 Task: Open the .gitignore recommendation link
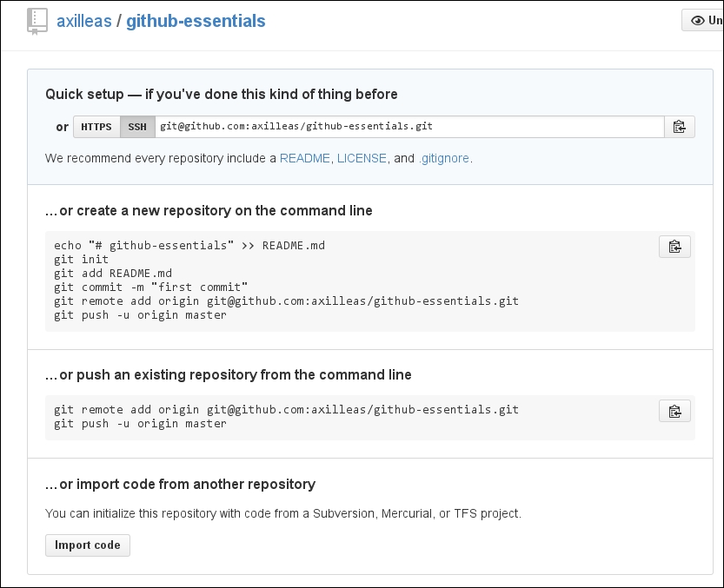coord(444,158)
